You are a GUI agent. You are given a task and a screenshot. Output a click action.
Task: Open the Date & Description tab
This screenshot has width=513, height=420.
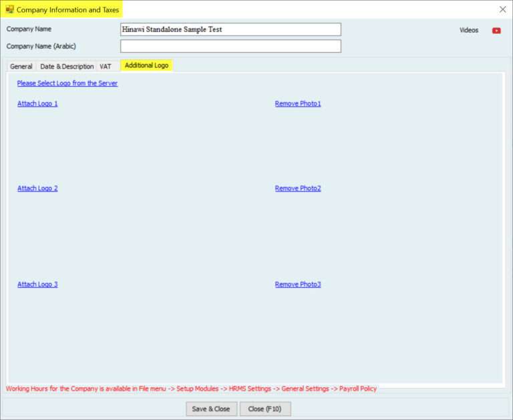pos(67,67)
